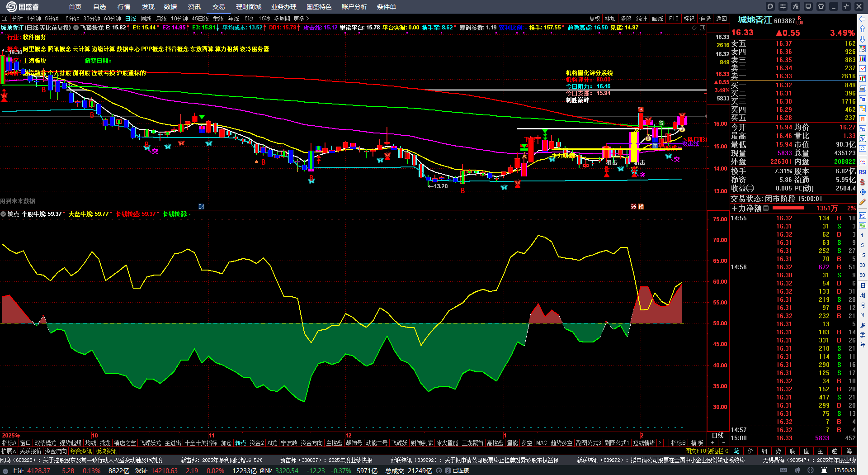Click the 13.20 low price label on chart
Viewport: 868px width, 475px height.
440,186
